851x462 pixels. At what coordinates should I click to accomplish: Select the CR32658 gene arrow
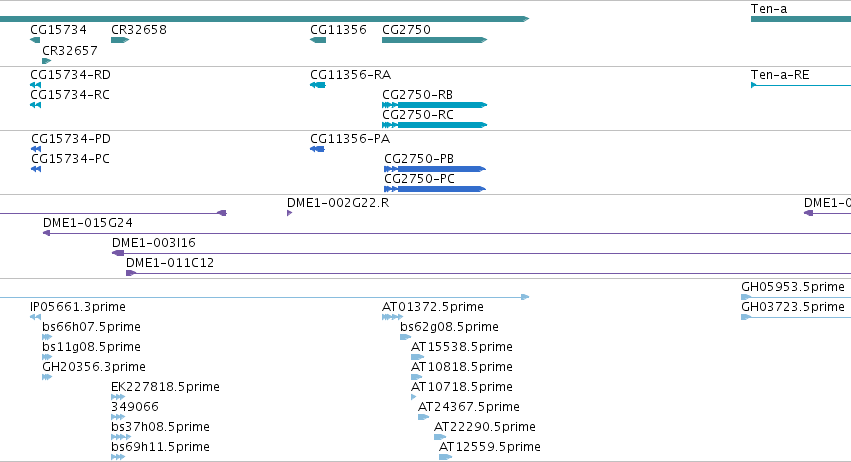(x=120, y=40)
